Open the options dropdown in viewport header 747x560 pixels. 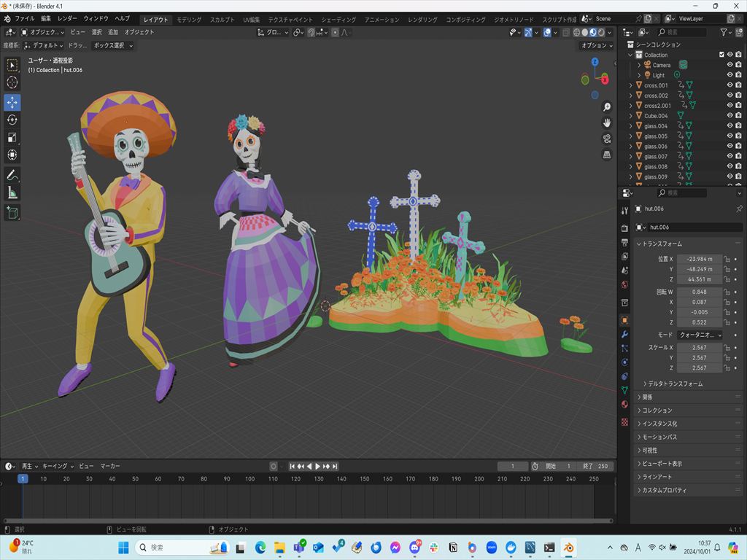(597, 46)
